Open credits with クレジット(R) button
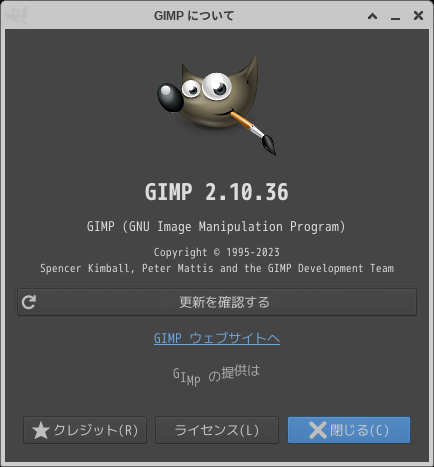The width and height of the screenshot is (434, 467). [x=85, y=430]
